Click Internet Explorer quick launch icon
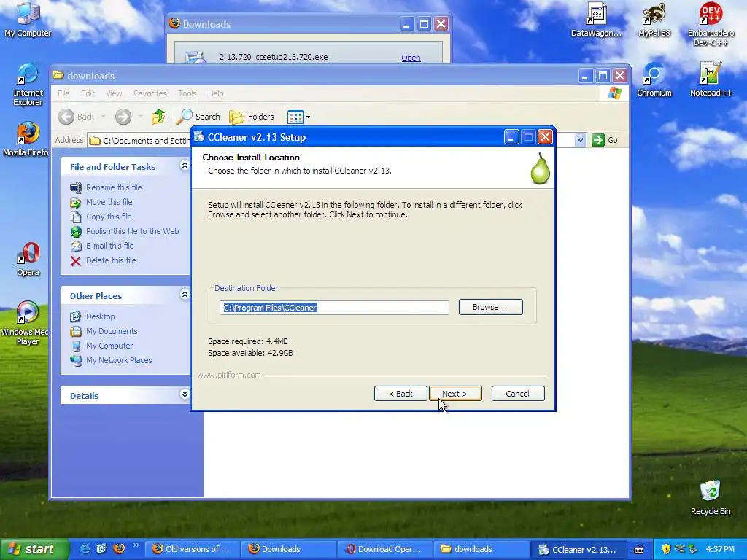This screenshot has width=747, height=560. (x=85, y=549)
